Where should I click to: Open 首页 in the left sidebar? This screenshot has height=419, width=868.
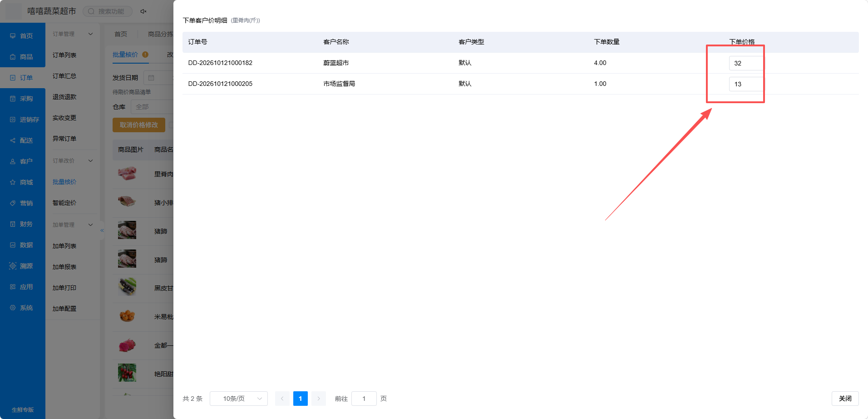[22, 36]
